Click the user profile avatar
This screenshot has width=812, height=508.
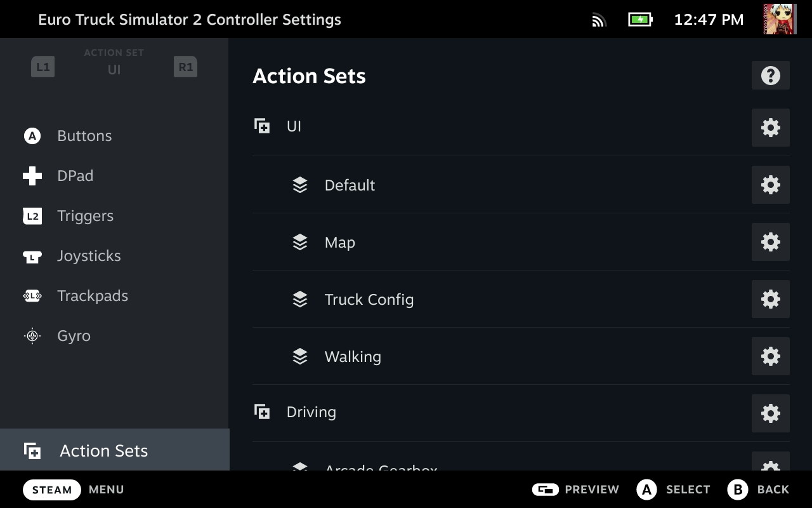[780, 19]
